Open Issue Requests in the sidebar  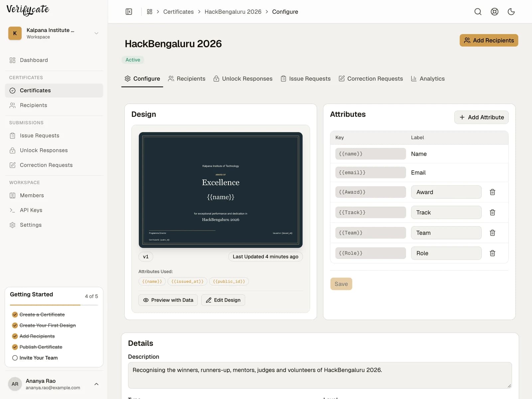click(54, 136)
